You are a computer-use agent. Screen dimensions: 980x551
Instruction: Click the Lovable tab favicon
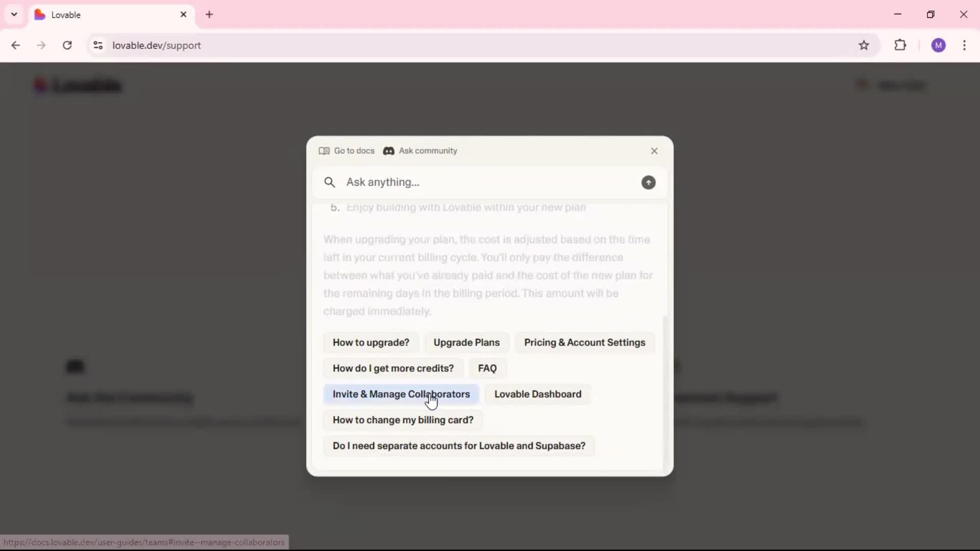click(40, 15)
